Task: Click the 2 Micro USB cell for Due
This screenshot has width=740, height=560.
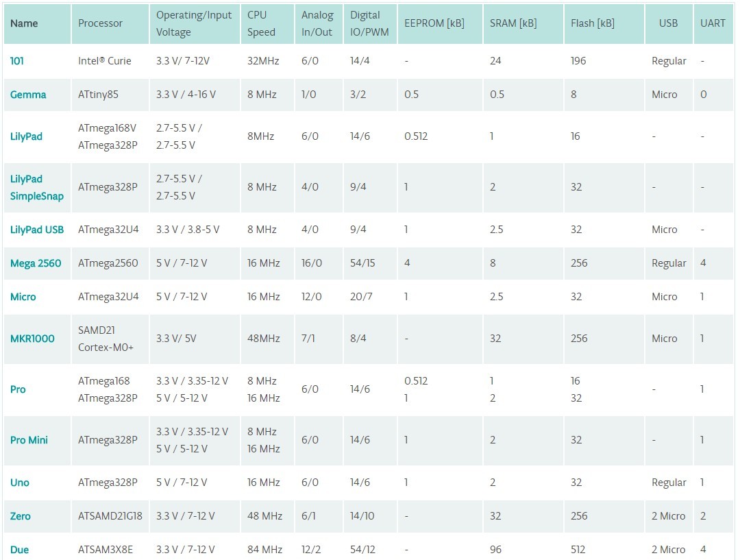Action: click(x=668, y=550)
